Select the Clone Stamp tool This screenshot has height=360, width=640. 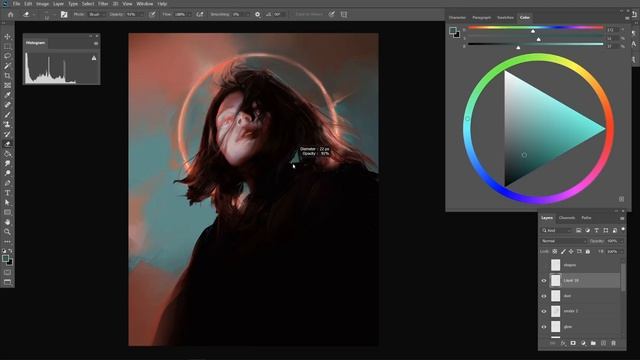pos(7,124)
